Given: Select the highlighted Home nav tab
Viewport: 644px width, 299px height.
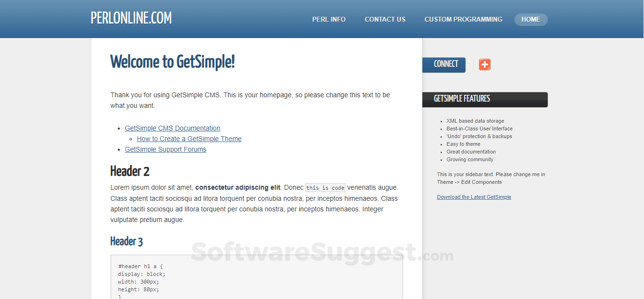Looking at the screenshot, I should [x=531, y=20].
